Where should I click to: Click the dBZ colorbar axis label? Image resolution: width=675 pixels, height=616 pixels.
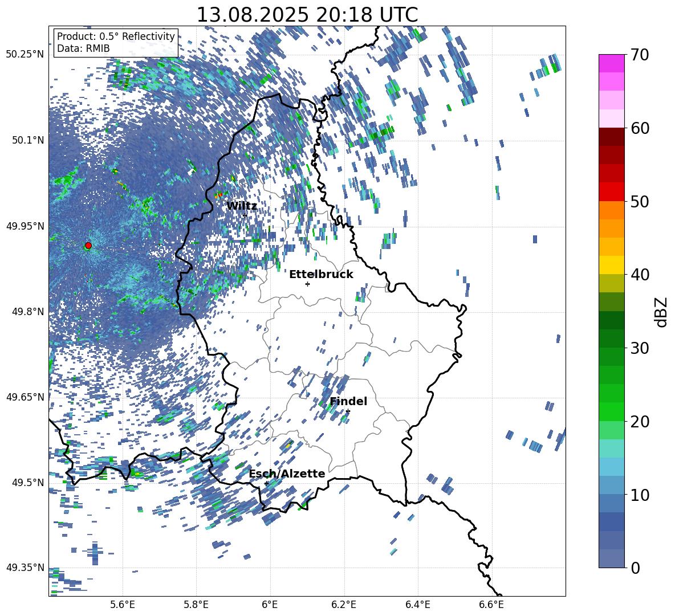(x=661, y=312)
